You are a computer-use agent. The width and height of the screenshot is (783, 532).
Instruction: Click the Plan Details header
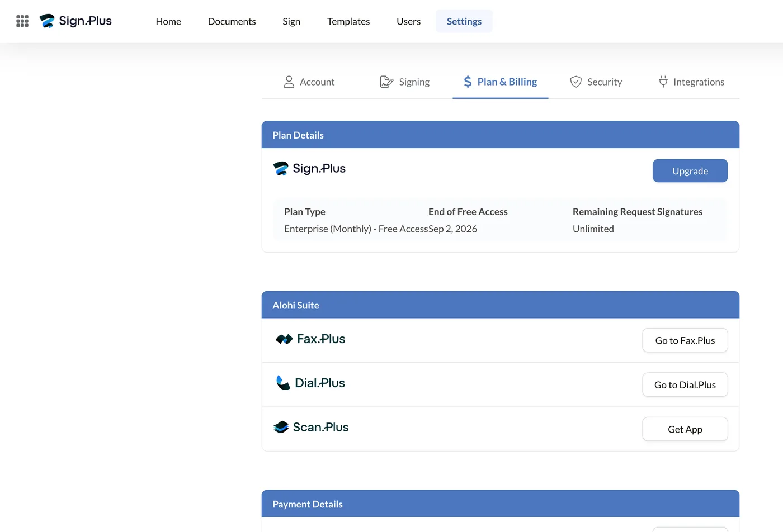click(x=501, y=135)
